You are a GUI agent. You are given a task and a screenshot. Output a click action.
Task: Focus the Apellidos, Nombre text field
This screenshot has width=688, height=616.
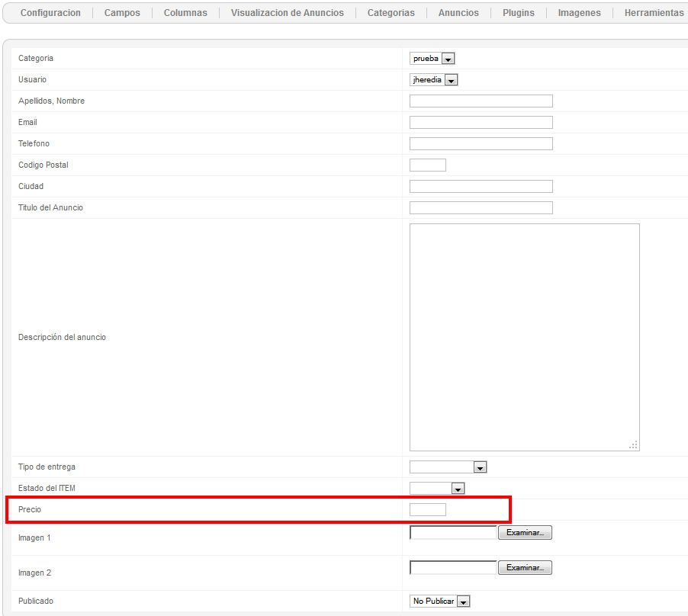tap(481, 101)
